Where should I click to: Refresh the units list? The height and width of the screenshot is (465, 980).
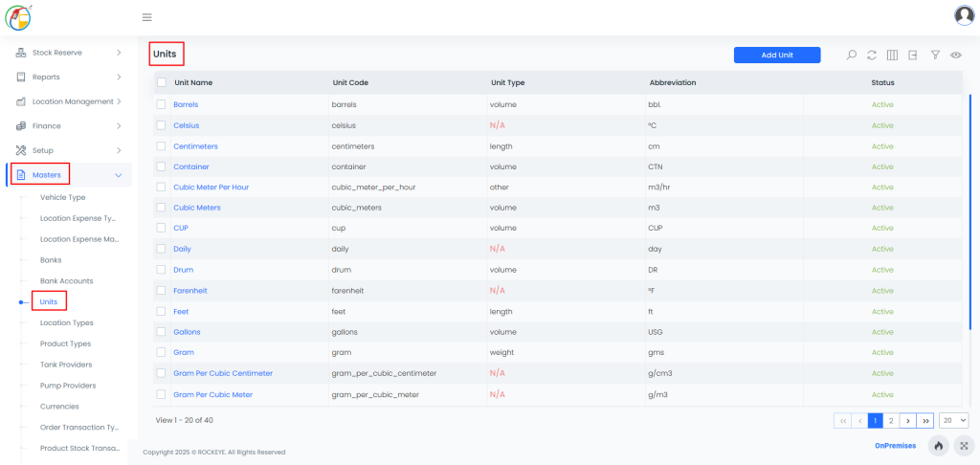872,55
